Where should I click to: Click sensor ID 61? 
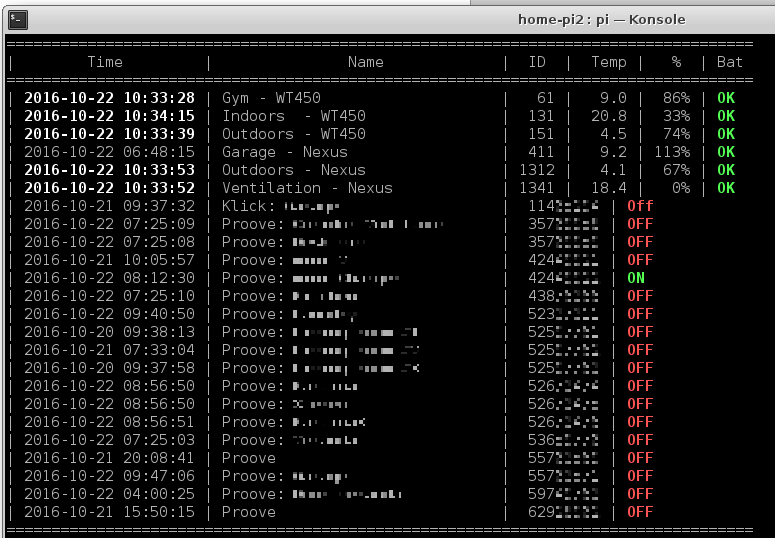coord(546,98)
